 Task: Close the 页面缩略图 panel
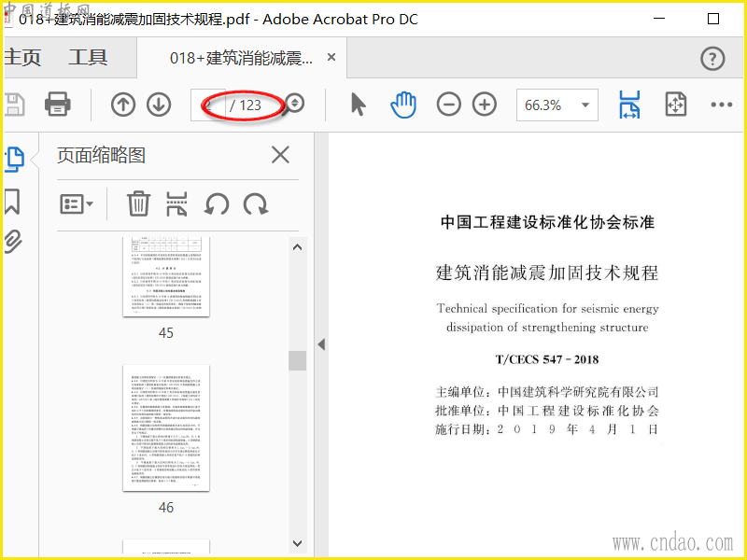[280, 155]
